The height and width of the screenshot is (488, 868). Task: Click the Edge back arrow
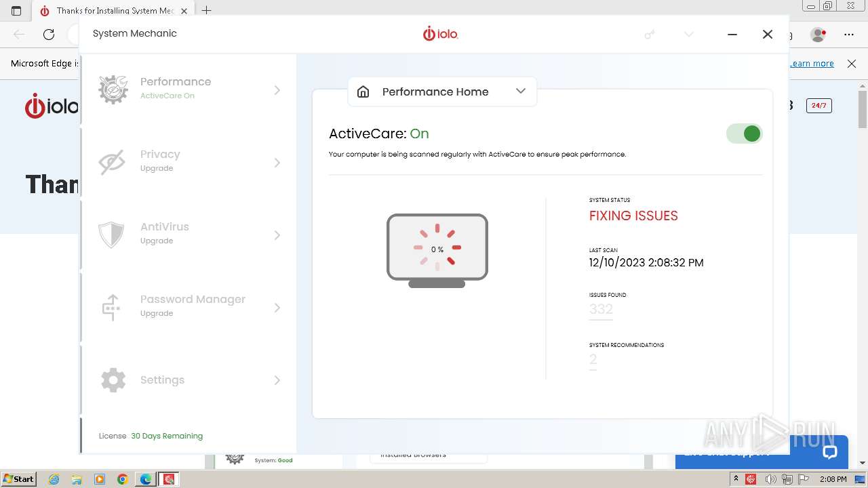pyautogui.click(x=19, y=34)
